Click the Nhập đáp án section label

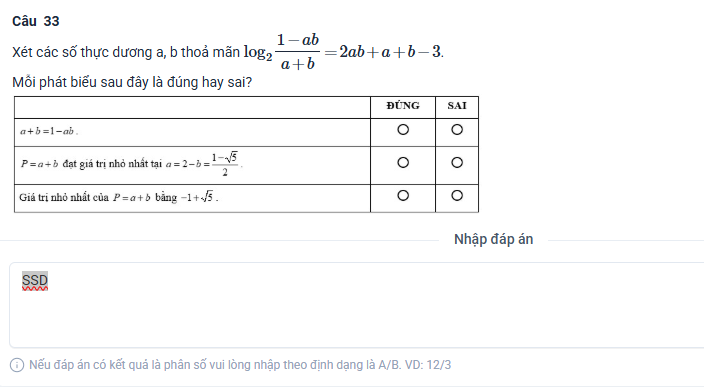coord(493,239)
